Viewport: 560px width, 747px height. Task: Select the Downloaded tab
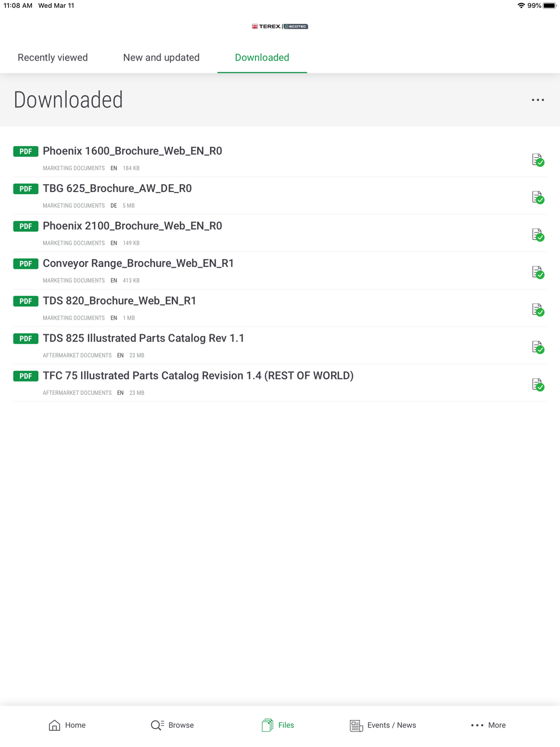(x=262, y=58)
